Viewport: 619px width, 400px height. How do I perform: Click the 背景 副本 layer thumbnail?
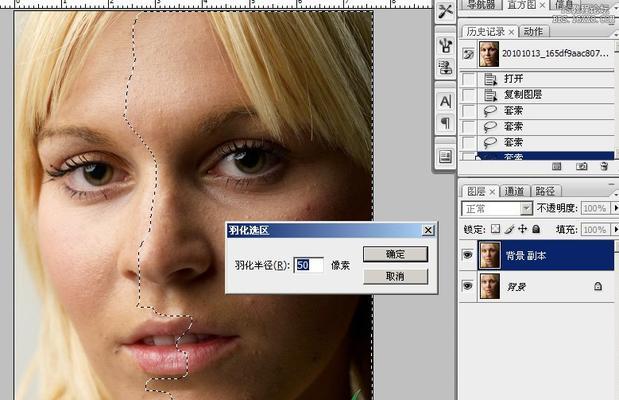pyautogui.click(x=490, y=255)
